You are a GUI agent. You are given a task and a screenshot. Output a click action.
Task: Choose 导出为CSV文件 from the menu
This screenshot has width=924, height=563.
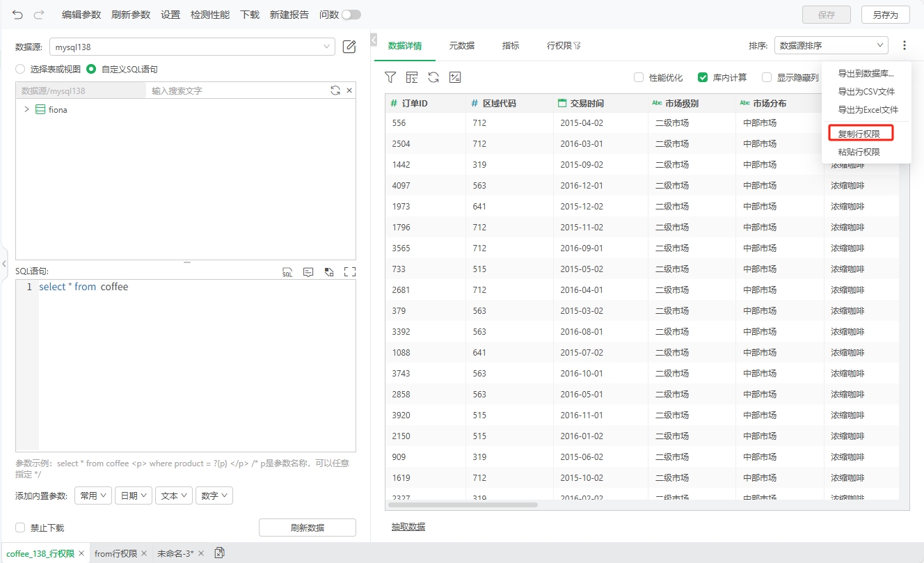tap(866, 91)
